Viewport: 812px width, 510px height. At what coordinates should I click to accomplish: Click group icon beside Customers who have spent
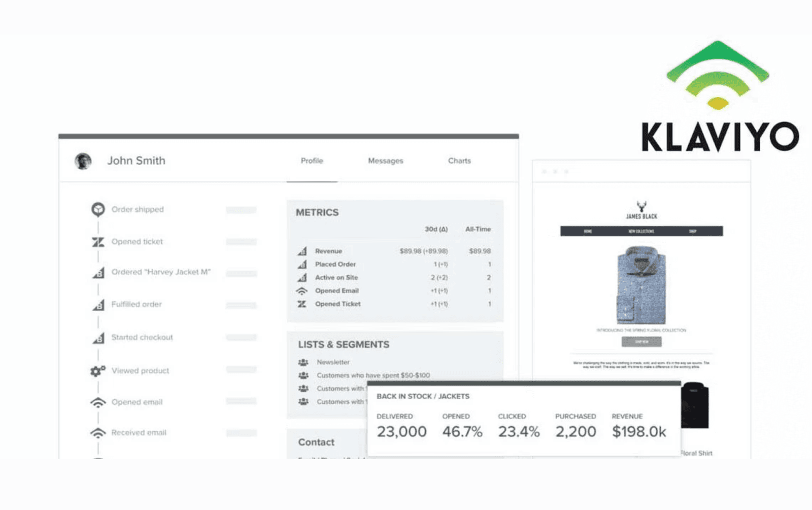pyautogui.click(x=303, y=375)
